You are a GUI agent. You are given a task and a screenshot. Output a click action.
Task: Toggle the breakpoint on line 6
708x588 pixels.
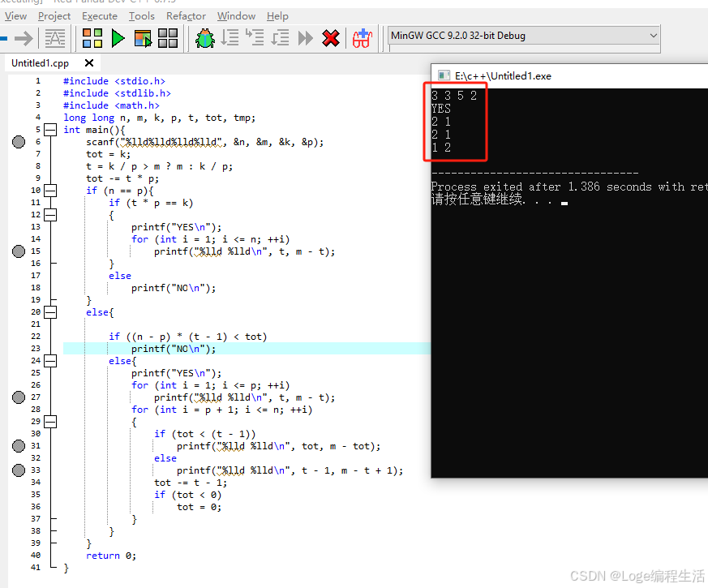coord(19,142)
